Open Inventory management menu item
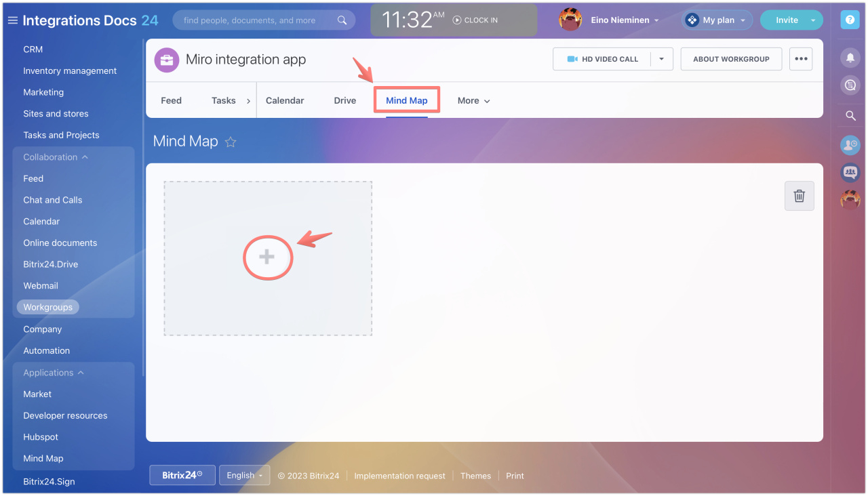The image size is (868, 496). coord(70,71)
